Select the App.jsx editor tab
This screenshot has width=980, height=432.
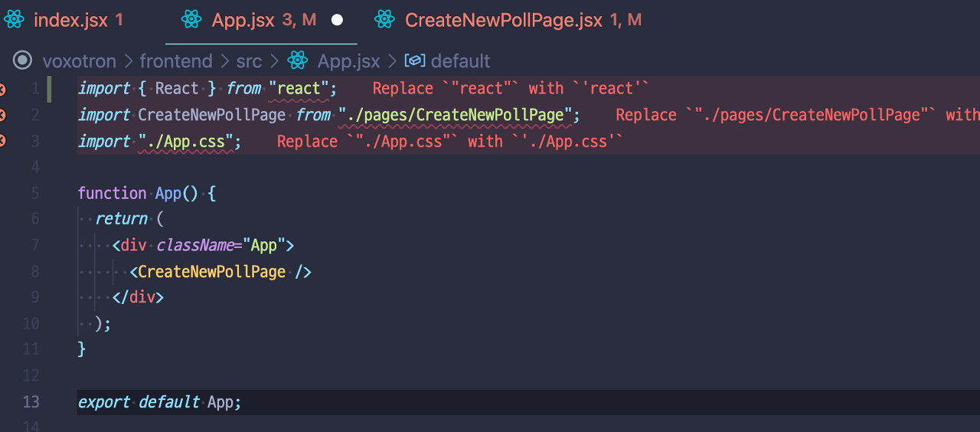click(x=261, y=21)
